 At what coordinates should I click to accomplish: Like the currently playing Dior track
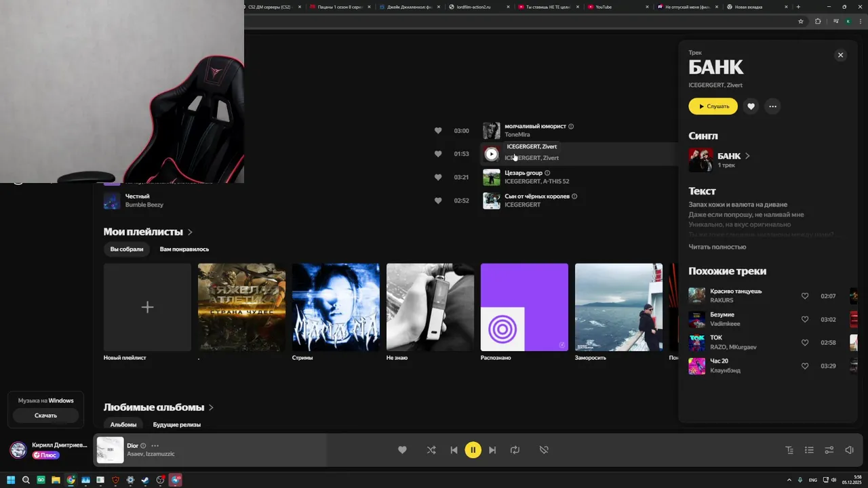[x=402, y=450]
